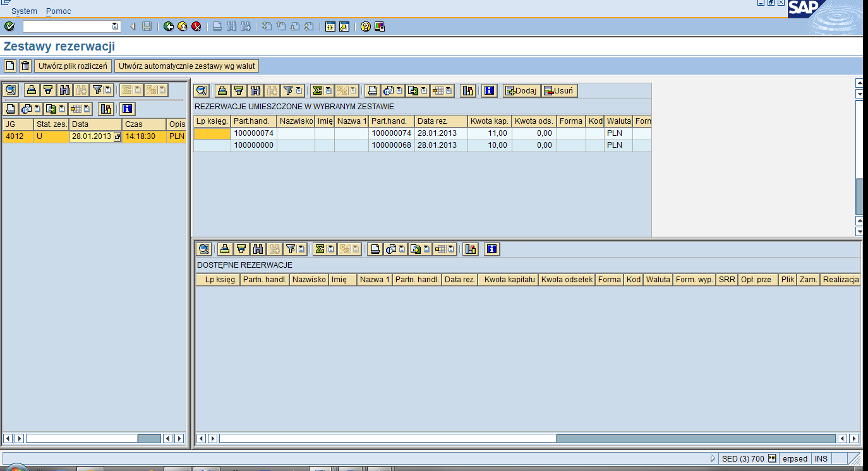The image size is (868, 471).
Task: Click Graphic chart icon in available reservations toolbar
Action: click(x=470, y=249)
